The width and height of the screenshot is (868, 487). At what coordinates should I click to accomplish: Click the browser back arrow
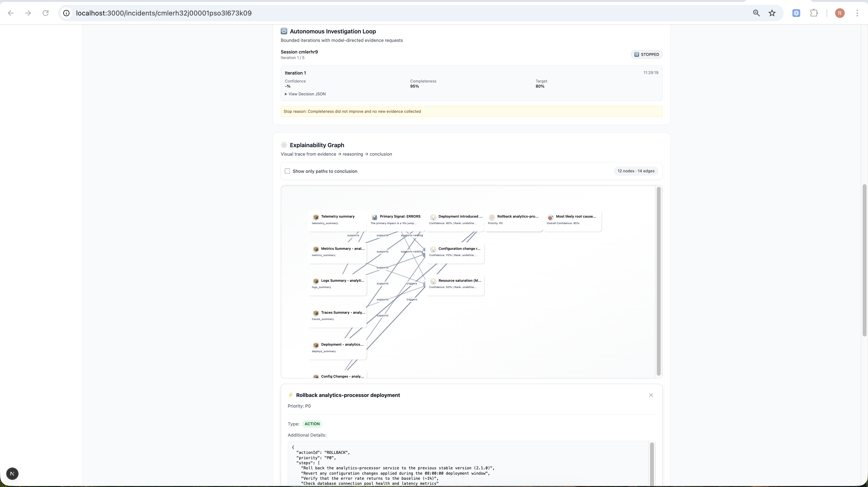pyautogui.click(x=11, y=13)
